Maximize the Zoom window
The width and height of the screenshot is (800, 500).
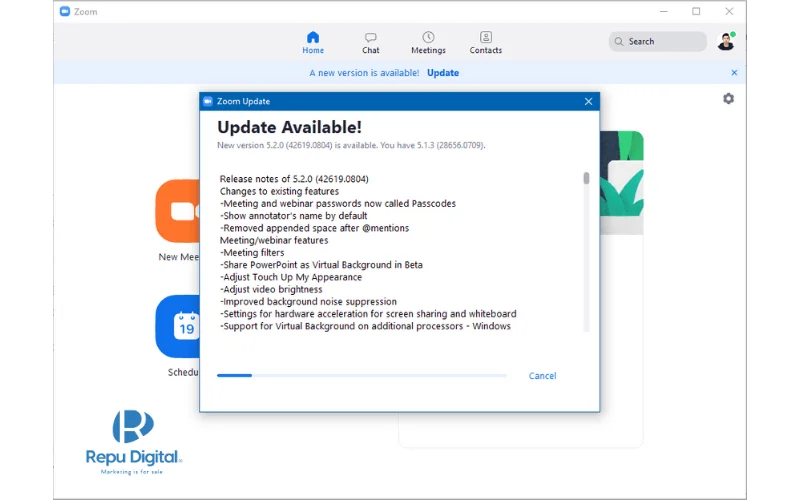696,11
